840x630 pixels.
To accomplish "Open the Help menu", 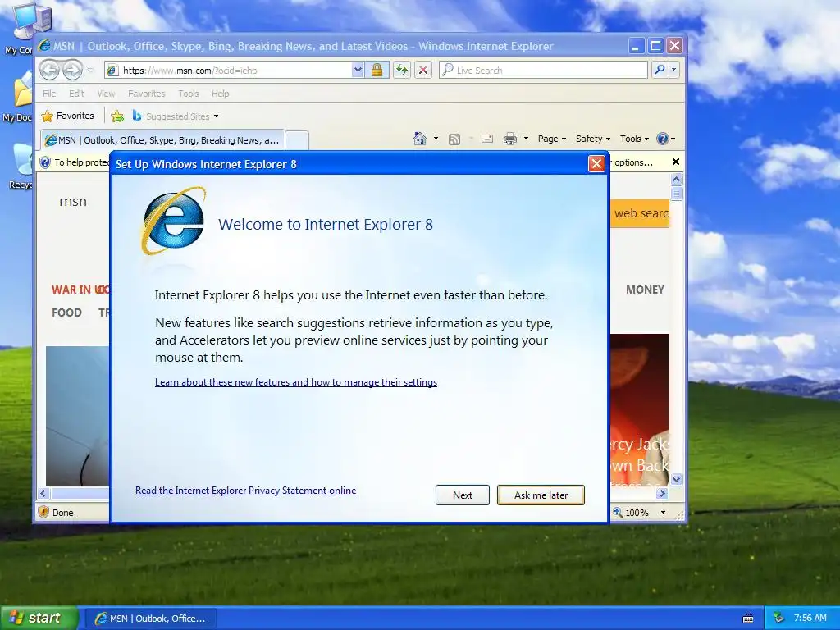I will click(220, 94).
